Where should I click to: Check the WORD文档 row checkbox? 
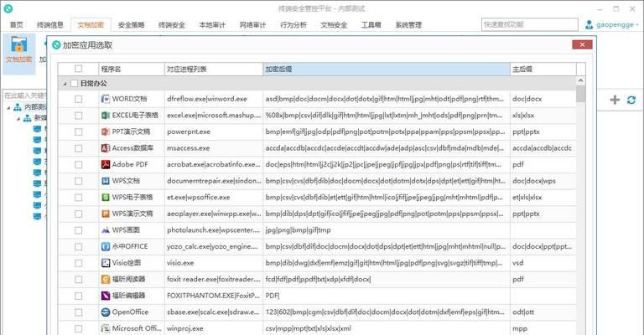coord(79,99)
